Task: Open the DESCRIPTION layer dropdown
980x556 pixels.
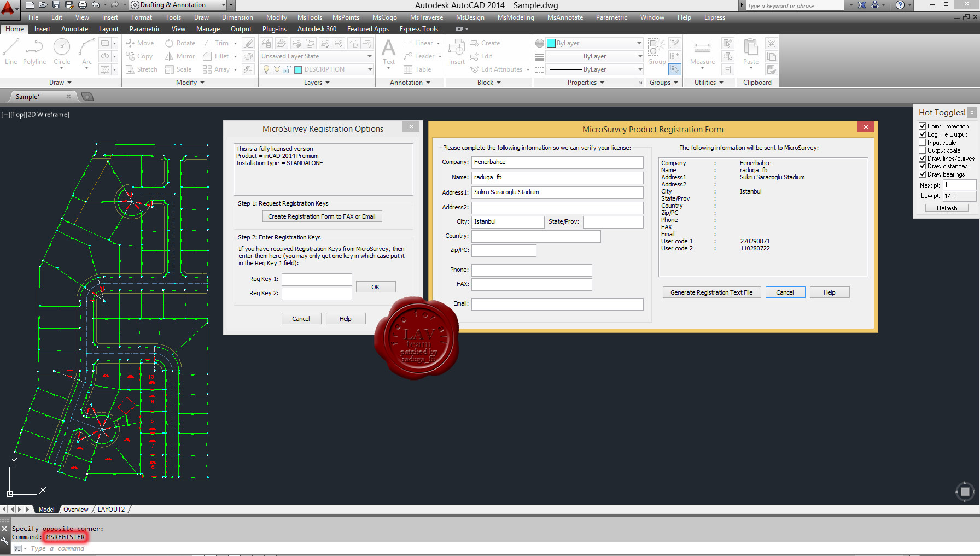Action: [x=317, y=69]
